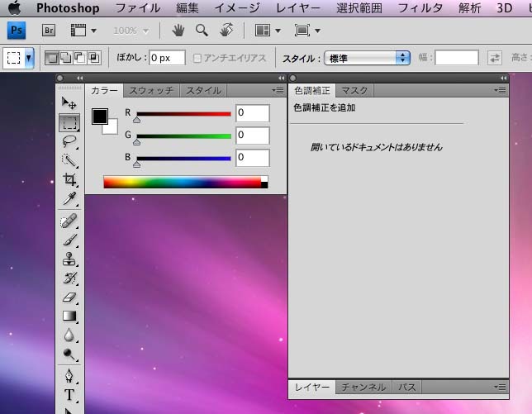The image size is (532, 414).
Task: Select the Lasso tool
Action: (69, 141)
